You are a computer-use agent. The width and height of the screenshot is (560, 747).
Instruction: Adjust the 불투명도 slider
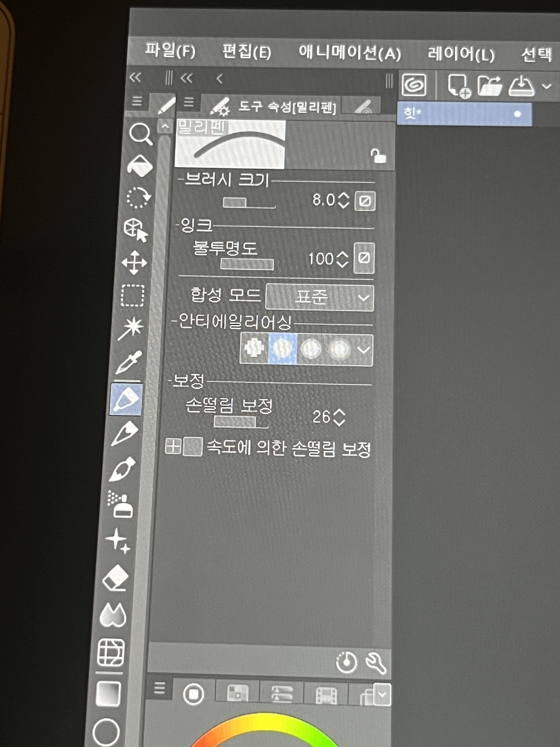coord(247,264)
